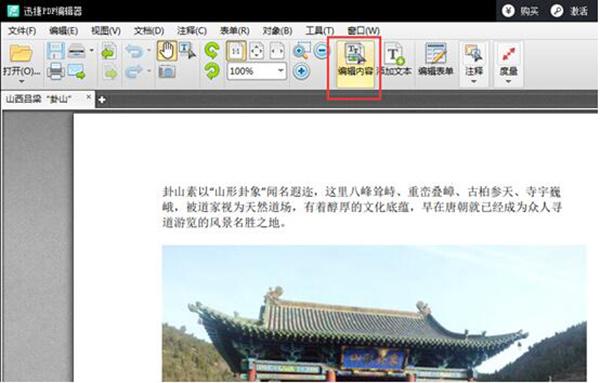Rotate the view counterclockwise with upper green arrow
Image resolution: width=600 pixels, height=383 pixels.
tap(212, 51)
